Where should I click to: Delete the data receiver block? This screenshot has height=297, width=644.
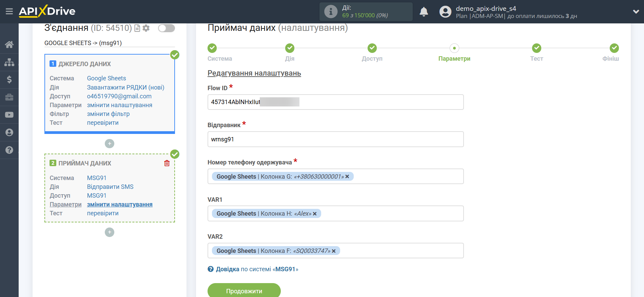click(167, 163)
